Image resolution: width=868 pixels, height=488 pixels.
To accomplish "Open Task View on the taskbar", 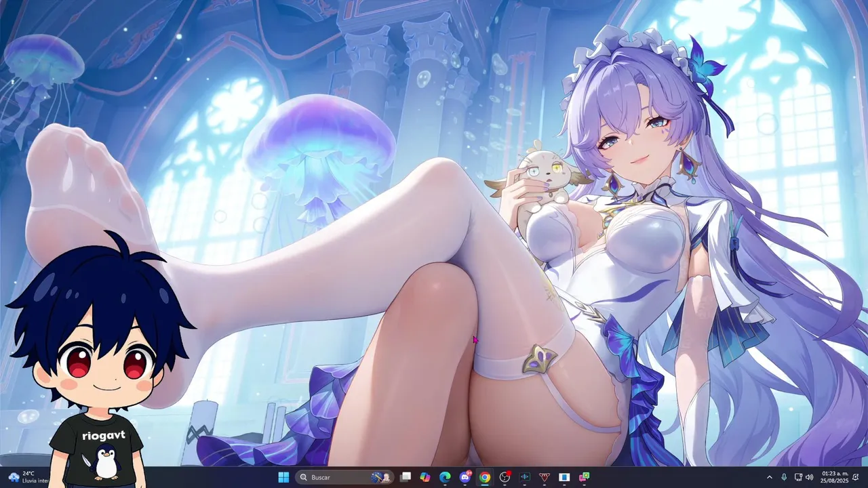I will 405,477.
